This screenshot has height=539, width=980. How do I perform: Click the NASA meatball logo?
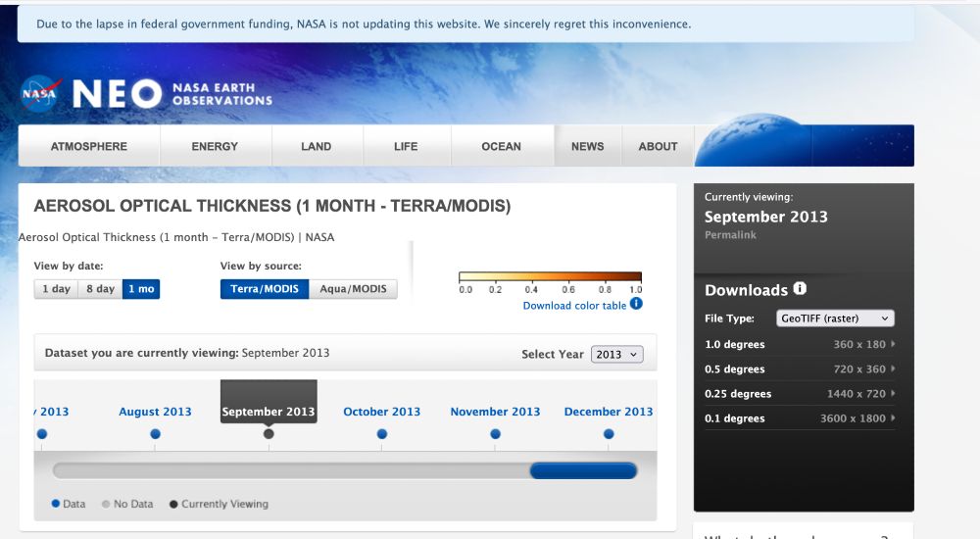coord(41,93)
